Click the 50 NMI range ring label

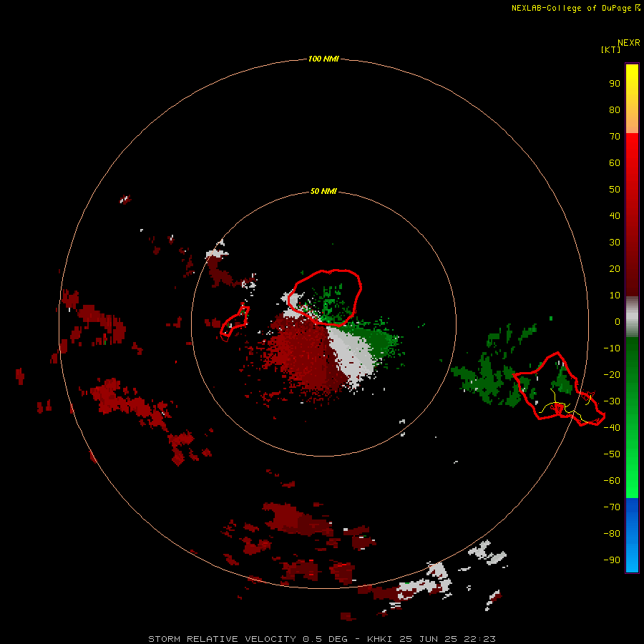323,191
